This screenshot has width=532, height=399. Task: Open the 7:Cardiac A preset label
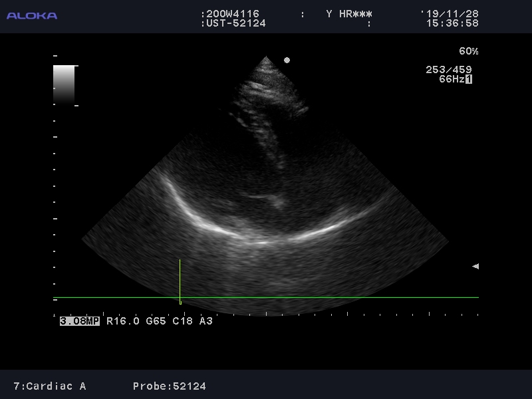50,386
